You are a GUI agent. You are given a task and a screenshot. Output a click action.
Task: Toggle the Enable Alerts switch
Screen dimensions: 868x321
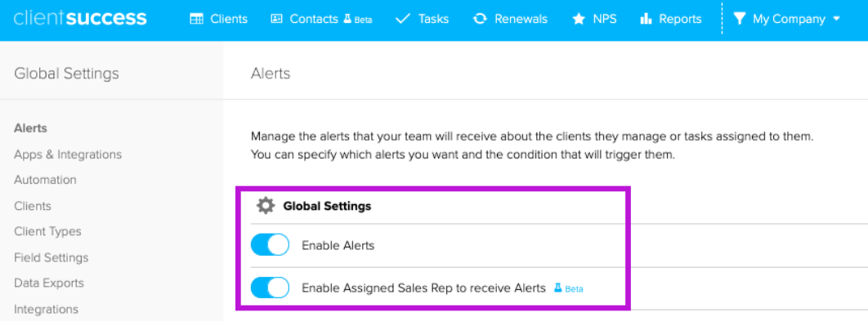pos(271,244)
